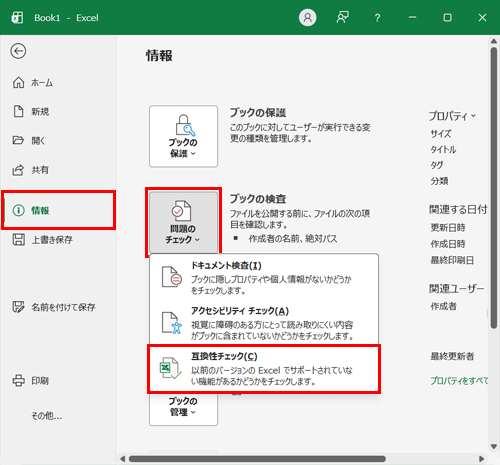Screen dimensions: 500x465
Task: Click the feedback person icon in title bar
Action: 342,17
